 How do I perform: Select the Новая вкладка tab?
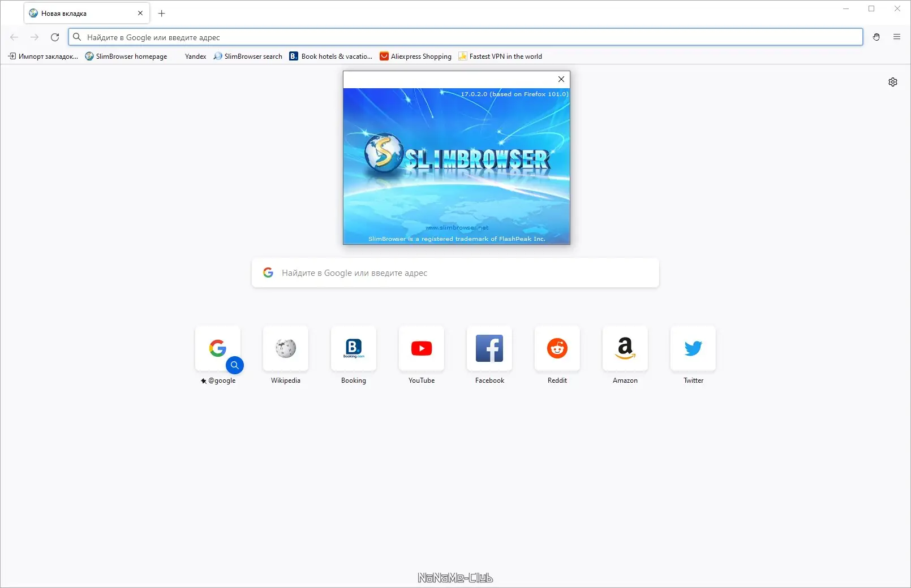point(87,13)
